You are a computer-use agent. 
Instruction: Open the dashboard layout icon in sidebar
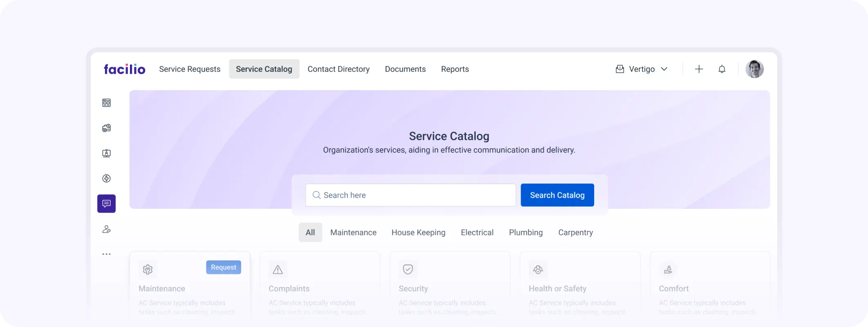[106, 103]
